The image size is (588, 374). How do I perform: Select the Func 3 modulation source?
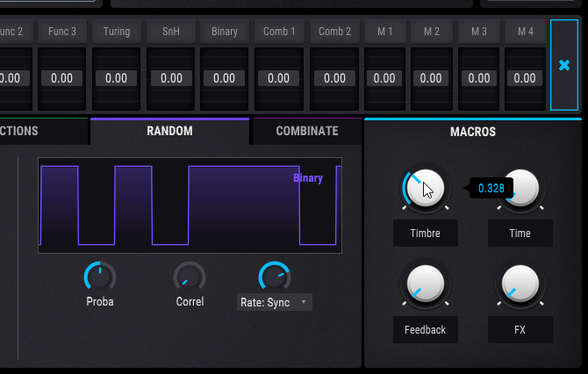(x=62, y=31)
